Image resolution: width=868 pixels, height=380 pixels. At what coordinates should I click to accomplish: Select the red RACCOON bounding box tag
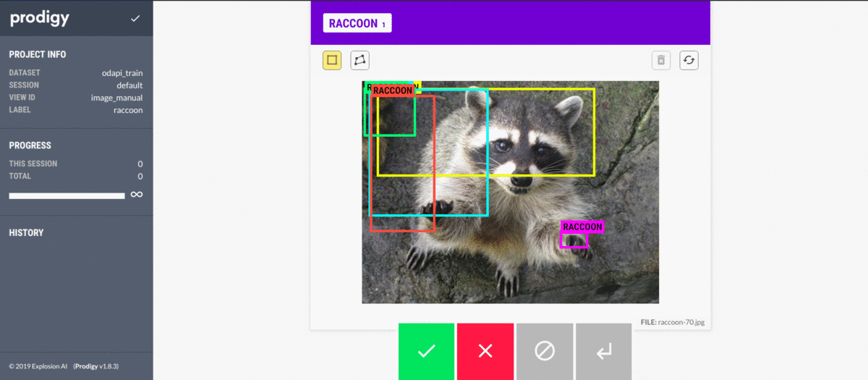[x=393, y=90]
